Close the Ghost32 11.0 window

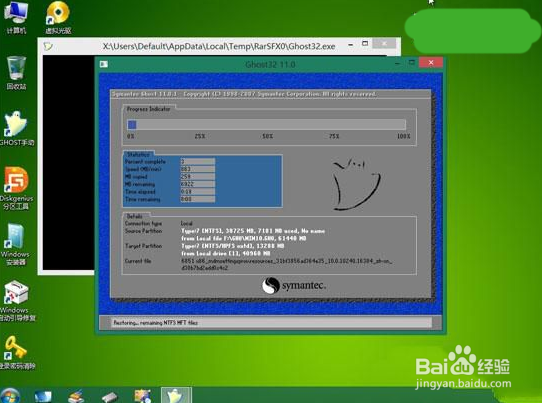pyautogui.click(x=431, y=63)
